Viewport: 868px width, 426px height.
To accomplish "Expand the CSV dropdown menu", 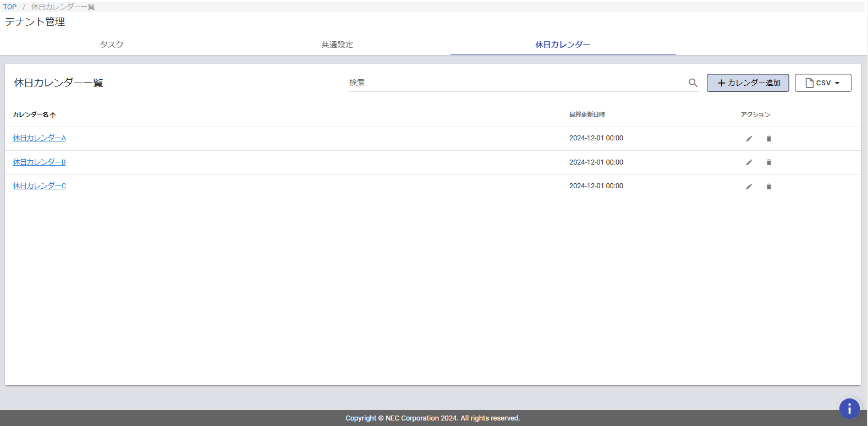I will tap(823, 83).
